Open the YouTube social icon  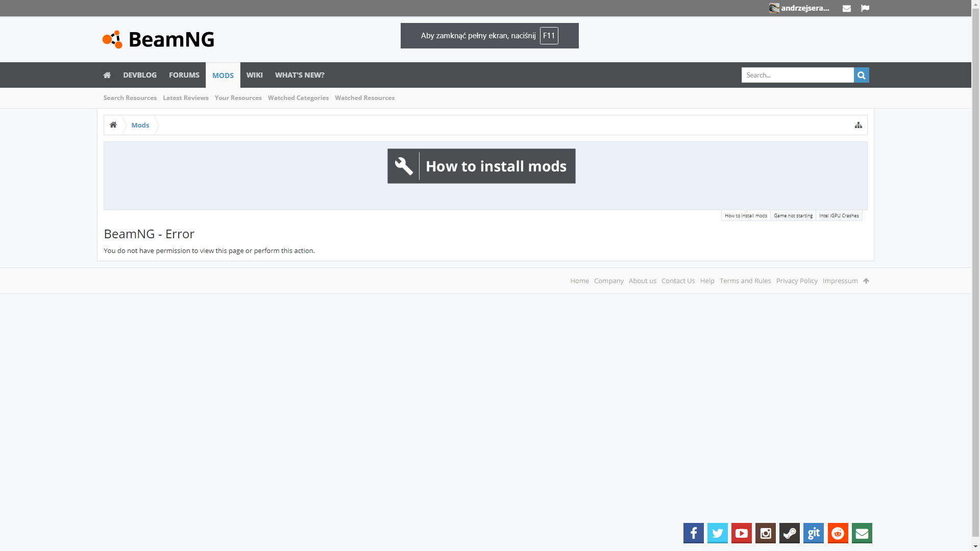pos(741,533)
